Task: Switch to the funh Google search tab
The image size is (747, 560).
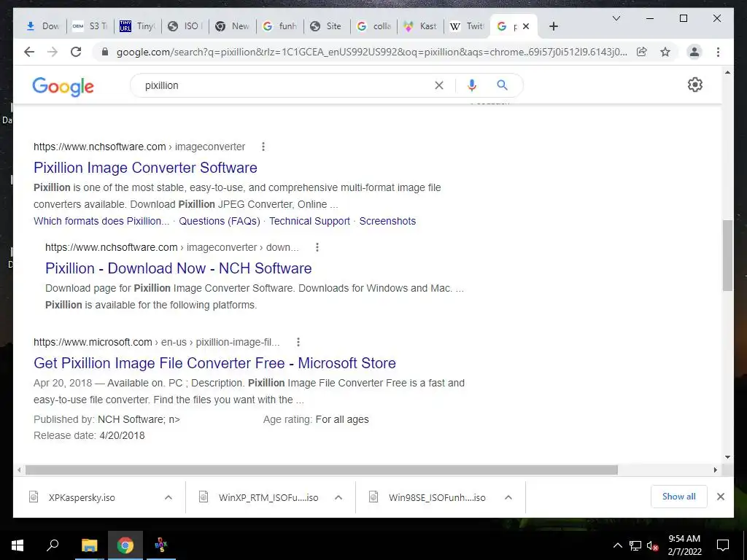Action: pos(279,26)
